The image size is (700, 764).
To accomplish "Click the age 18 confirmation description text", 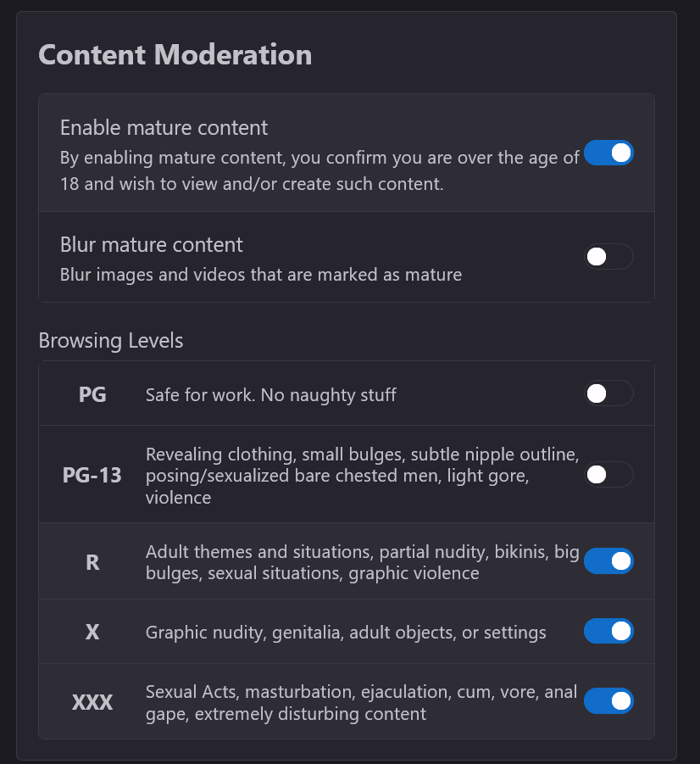I will (x=319, y=170).
